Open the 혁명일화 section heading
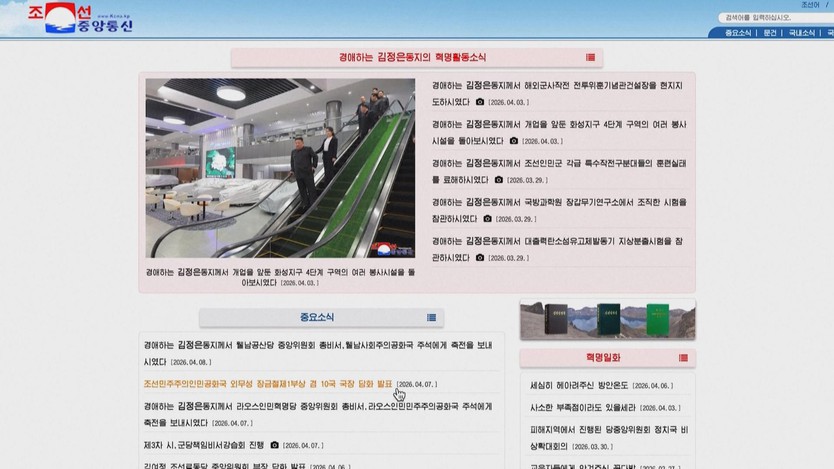The image size is (834, 469). pyautogui.click(x=603, y=358)
